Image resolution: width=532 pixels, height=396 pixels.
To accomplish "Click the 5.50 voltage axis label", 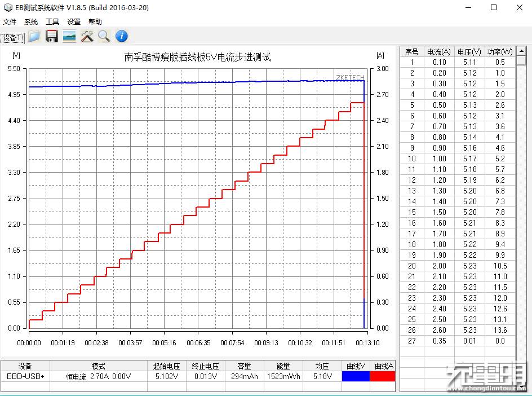I will pos(14,69).
